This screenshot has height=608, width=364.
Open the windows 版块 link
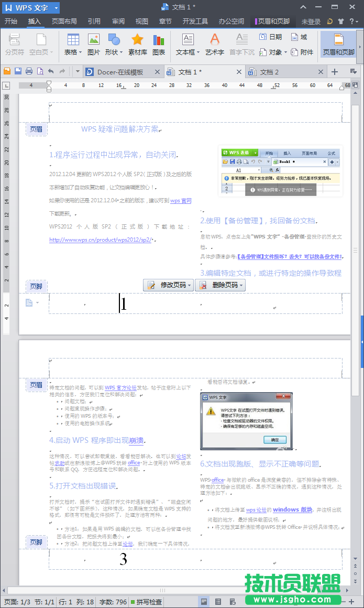293,510
